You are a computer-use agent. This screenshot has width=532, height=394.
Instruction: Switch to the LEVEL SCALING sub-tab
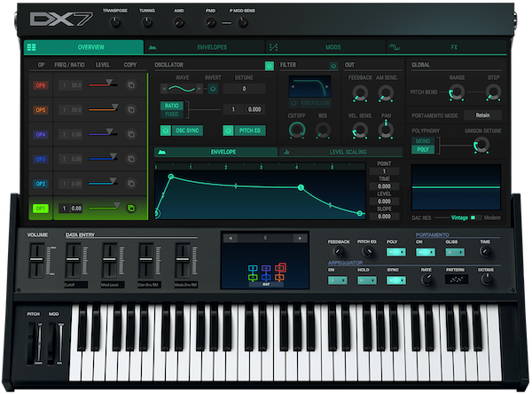(340, 152)
